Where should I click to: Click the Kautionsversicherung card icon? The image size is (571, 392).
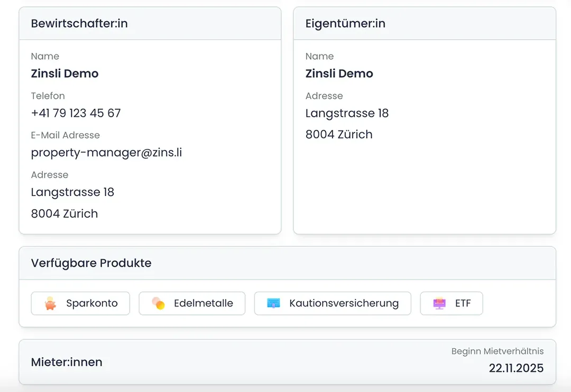pyautogui.click(x=273, y=304)
